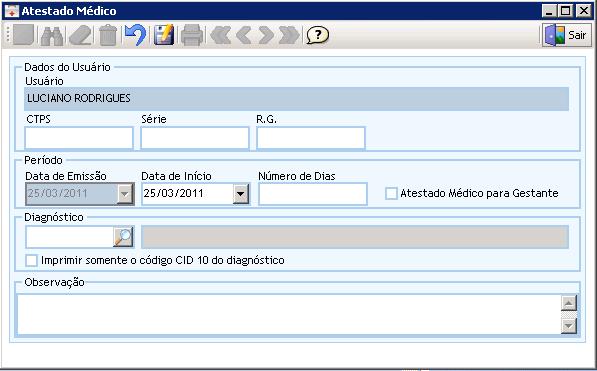597x371 pixels.
Task: Click the LUCIANO RODRIGUES user field
Action: click(x=296, y=99)
